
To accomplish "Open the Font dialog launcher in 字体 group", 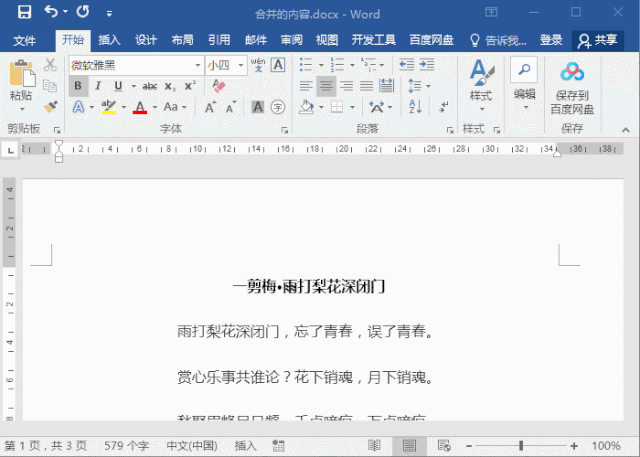I will click(x=284, y=130).
